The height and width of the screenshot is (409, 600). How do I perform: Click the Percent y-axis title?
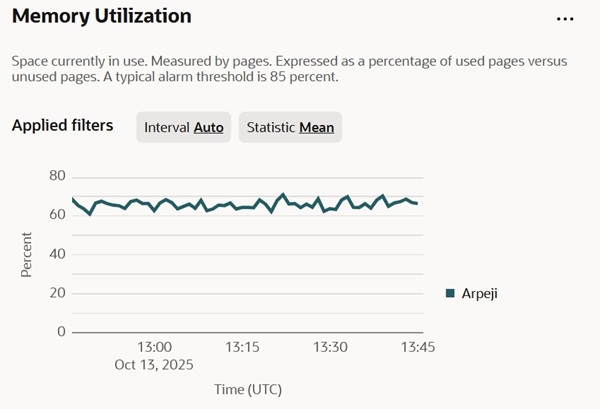tap(27, 254)
